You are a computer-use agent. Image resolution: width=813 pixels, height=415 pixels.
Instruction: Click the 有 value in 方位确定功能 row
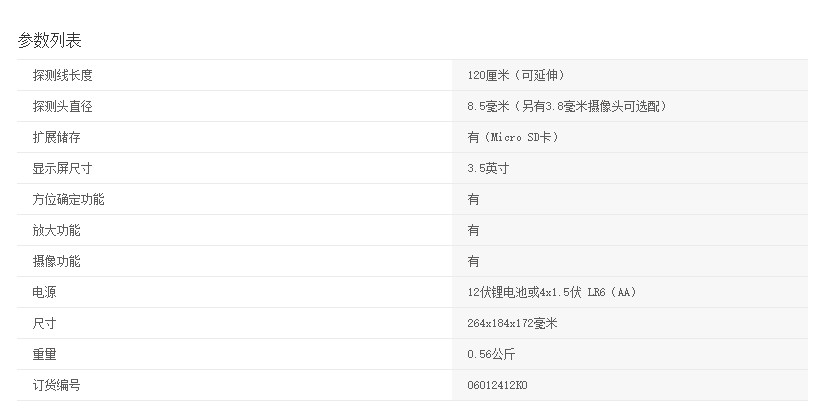point(473,199)
